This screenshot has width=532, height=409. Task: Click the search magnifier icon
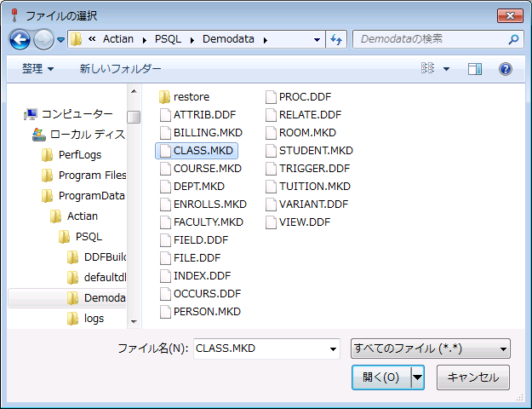pos(514,39)
